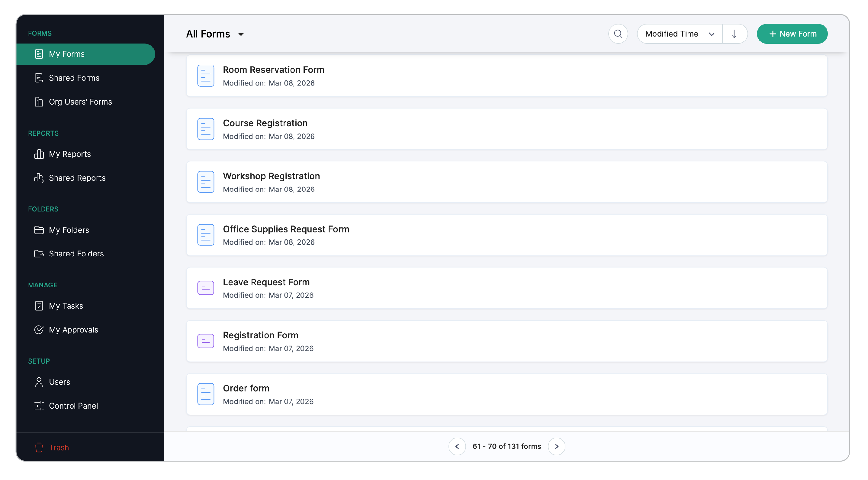
Task: Open the Office Supplies Request Form title
Action: click(x=286, y=229)
